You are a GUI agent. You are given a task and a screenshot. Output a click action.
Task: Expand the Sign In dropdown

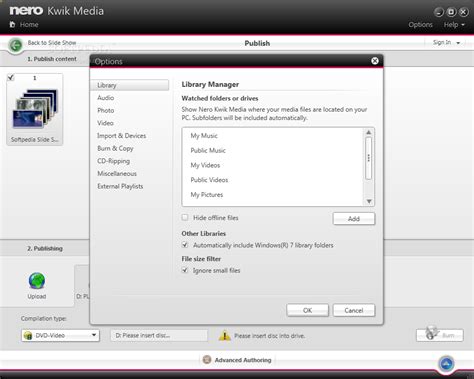click(446, 42)
